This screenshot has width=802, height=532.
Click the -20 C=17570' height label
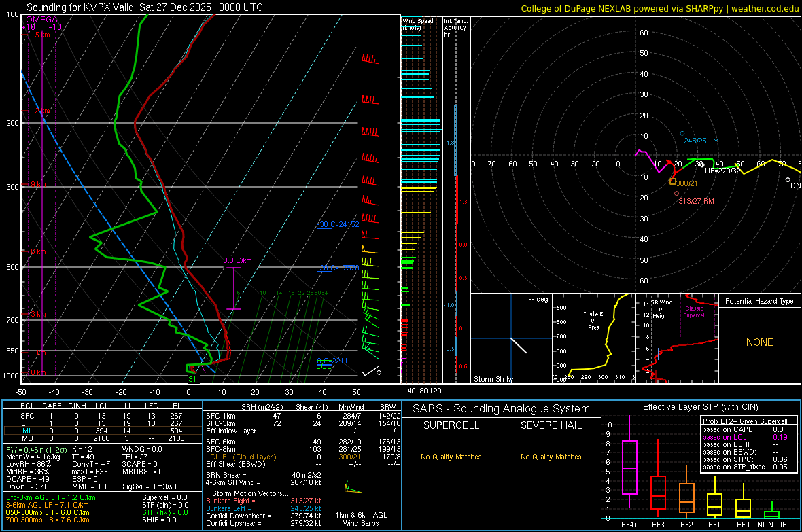tap(339, 268)
